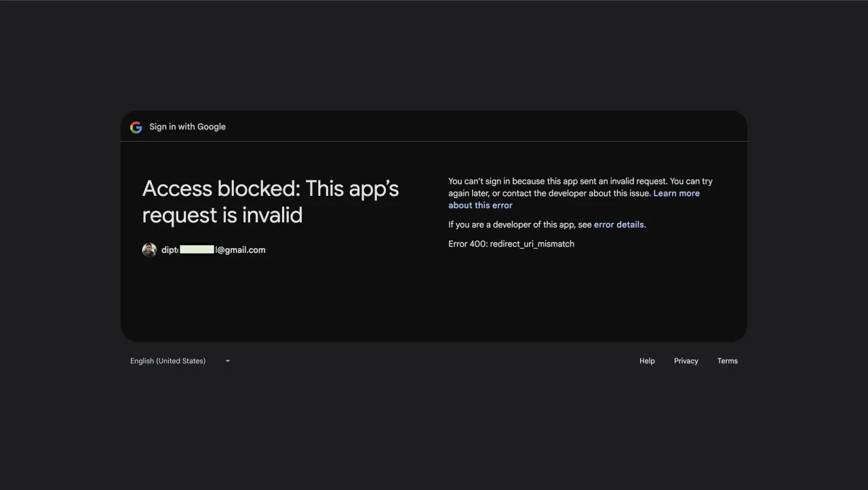The image size is (868, 490).
Task: Click blank footer space between language and Help
Action: (434, 361)
